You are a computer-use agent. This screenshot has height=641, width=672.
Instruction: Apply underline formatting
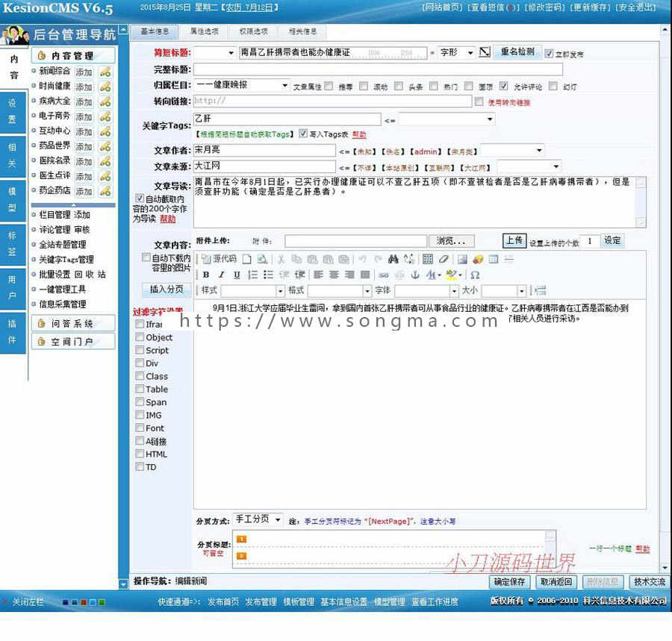click(x=237, y=275)
